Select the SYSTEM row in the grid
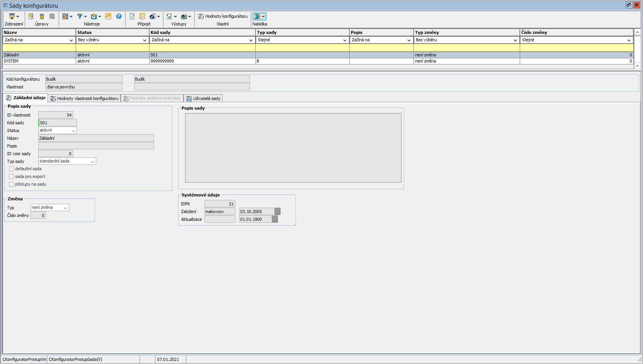643x364 pixels. point(39,61)
